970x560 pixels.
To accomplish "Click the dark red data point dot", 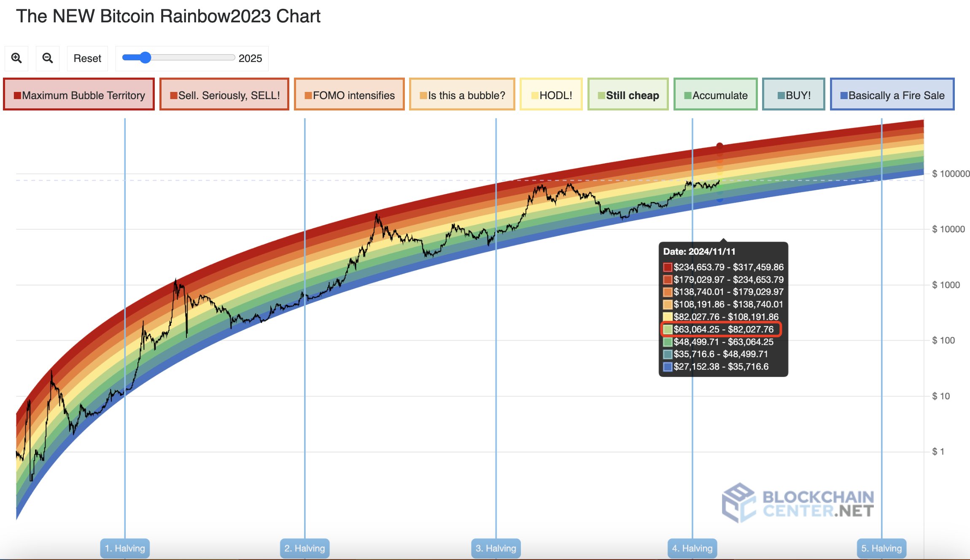I will (719, 146).
